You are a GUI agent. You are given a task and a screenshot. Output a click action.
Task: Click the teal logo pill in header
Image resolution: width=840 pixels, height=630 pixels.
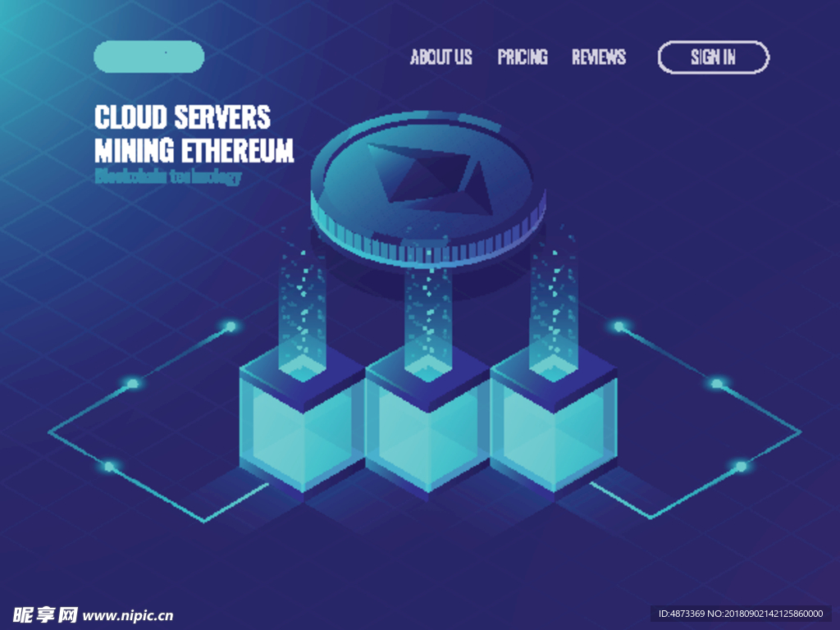click(148, 57)
